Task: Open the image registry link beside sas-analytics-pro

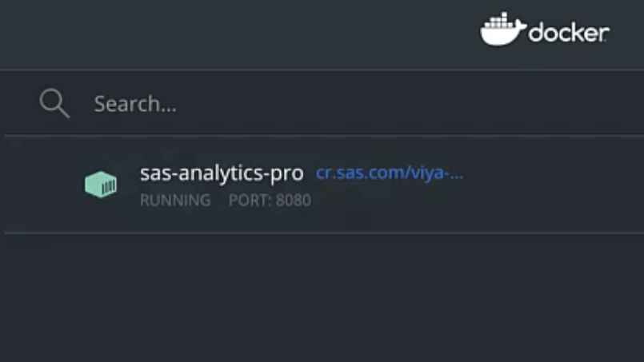Action: pos(390,173)
